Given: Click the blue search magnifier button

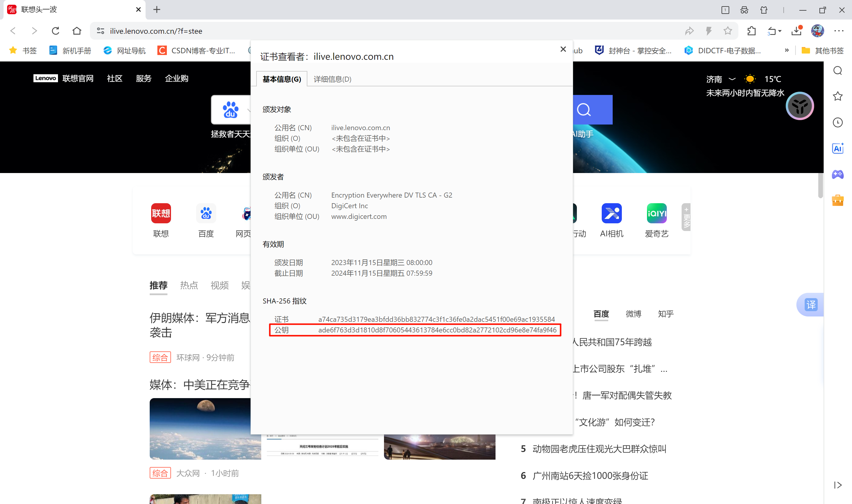Looking at the screenshot, I should 584,110.
